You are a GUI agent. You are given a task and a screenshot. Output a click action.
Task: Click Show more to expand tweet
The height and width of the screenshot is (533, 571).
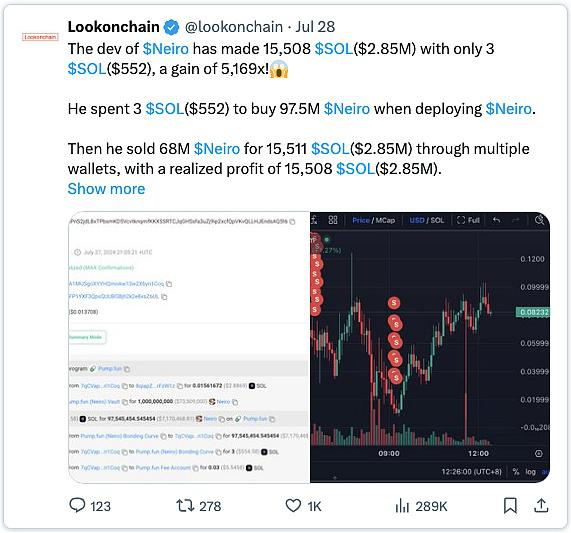(106, 189)
